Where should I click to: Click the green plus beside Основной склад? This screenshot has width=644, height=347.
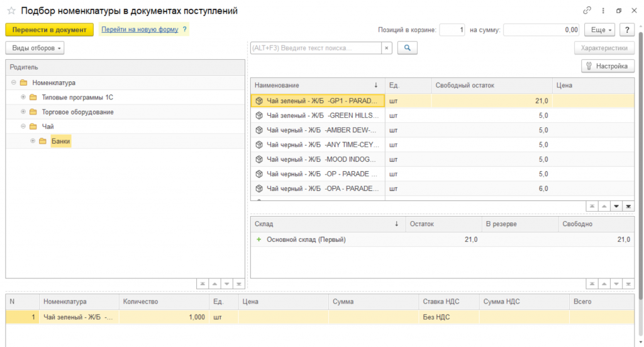pos(258,239)
